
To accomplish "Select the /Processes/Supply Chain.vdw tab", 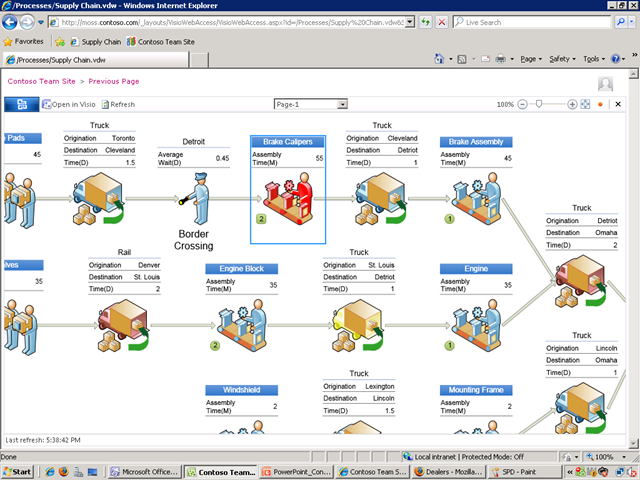I will click(x=96, y=60).
